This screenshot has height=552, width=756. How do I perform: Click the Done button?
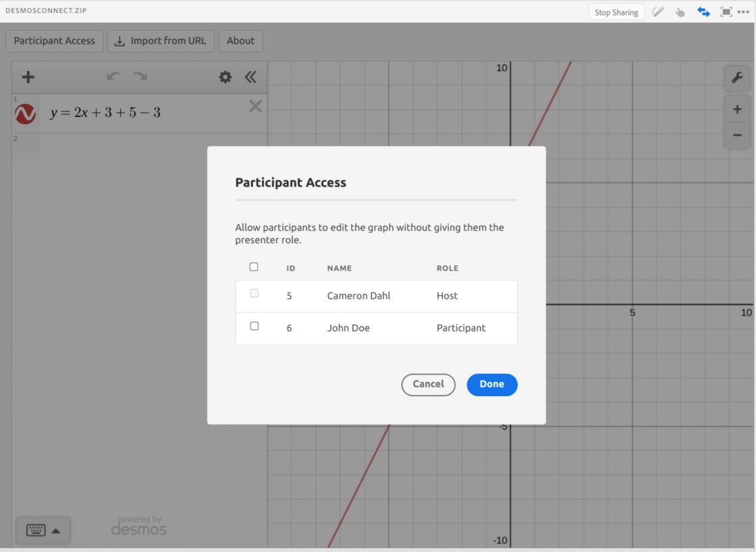coord(492,384)
